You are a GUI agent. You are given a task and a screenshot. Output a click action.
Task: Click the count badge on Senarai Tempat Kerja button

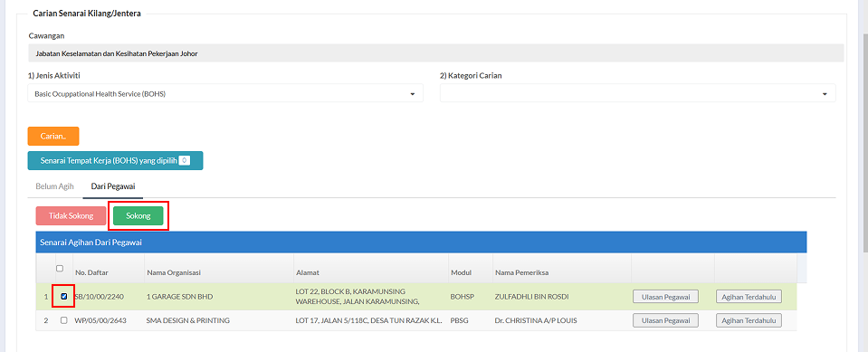[x=185, y=160]
